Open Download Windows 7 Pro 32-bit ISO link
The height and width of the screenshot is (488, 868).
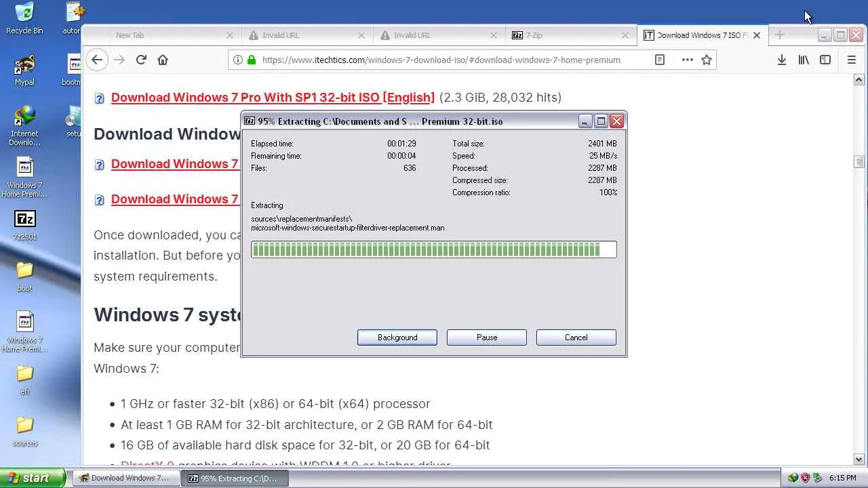coord(273,98)
